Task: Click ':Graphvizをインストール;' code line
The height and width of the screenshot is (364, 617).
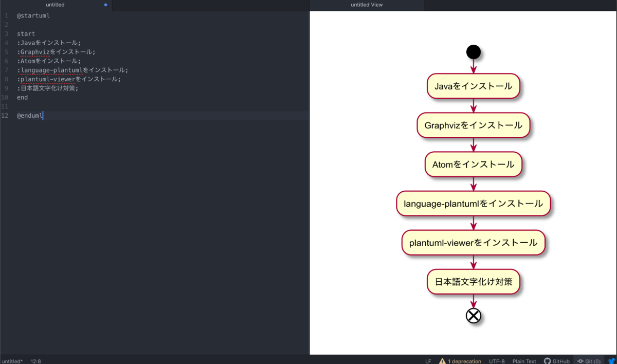Action: coord(56,52)
